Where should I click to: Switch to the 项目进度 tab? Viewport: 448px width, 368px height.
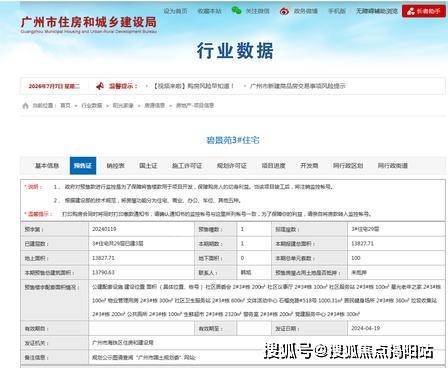pyautogui.click(x=273, y=166)
